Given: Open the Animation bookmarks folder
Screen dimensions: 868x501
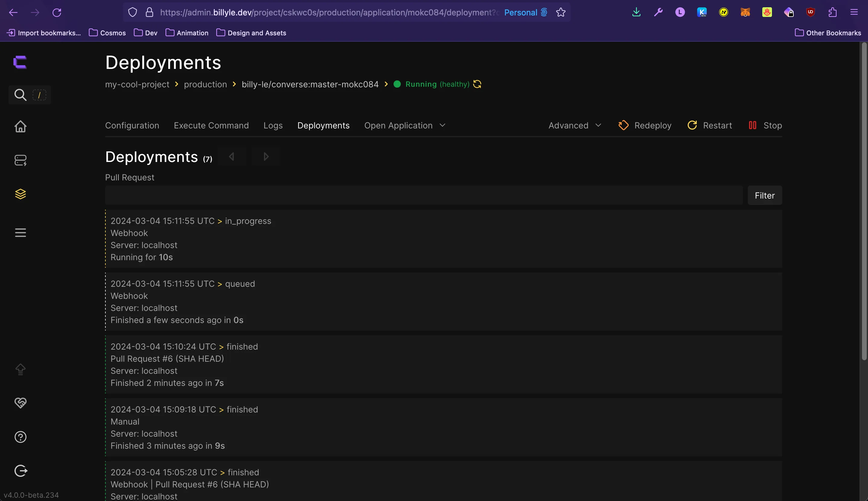Looking at the screenshot, I should coord(187,33).
